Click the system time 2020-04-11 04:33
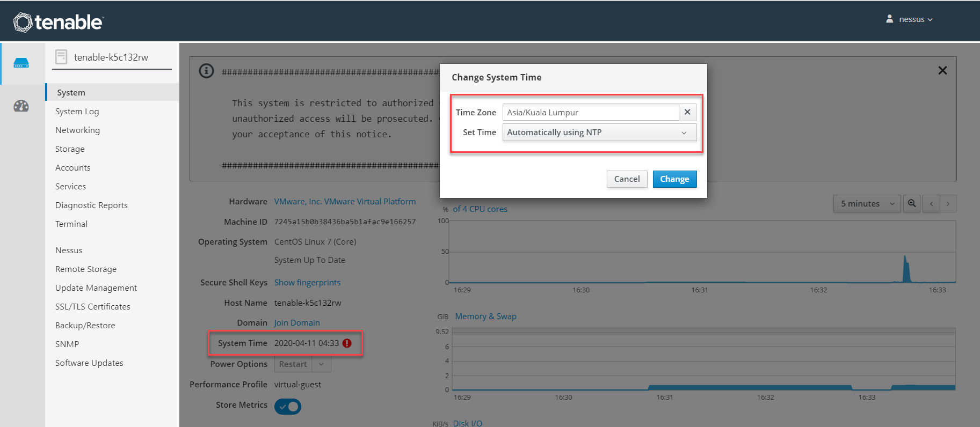Screen dimensions: 980x427 (306, 343)
